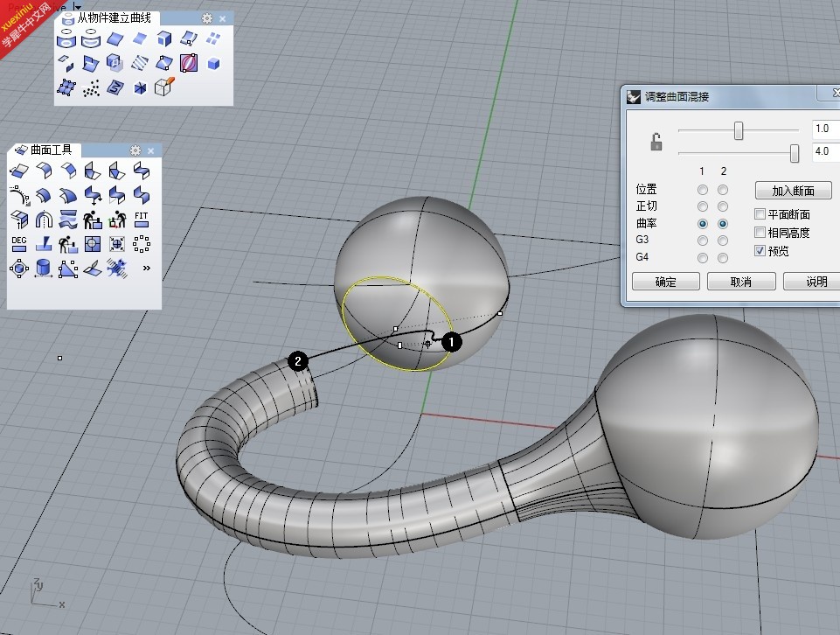Select the lizard Smash tool icon
This screenshot has width=840, height=635.
(117, 268)
